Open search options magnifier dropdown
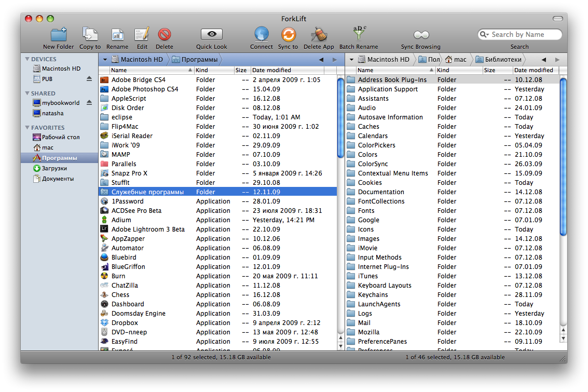 click(485, 34)
